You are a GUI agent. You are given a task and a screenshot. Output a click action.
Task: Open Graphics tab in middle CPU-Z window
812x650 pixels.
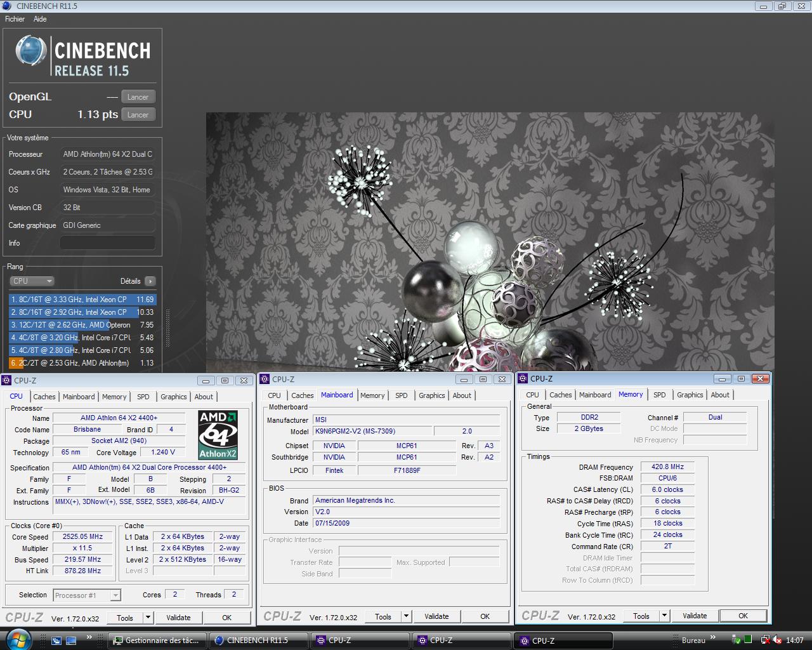[x=432, y=395]
